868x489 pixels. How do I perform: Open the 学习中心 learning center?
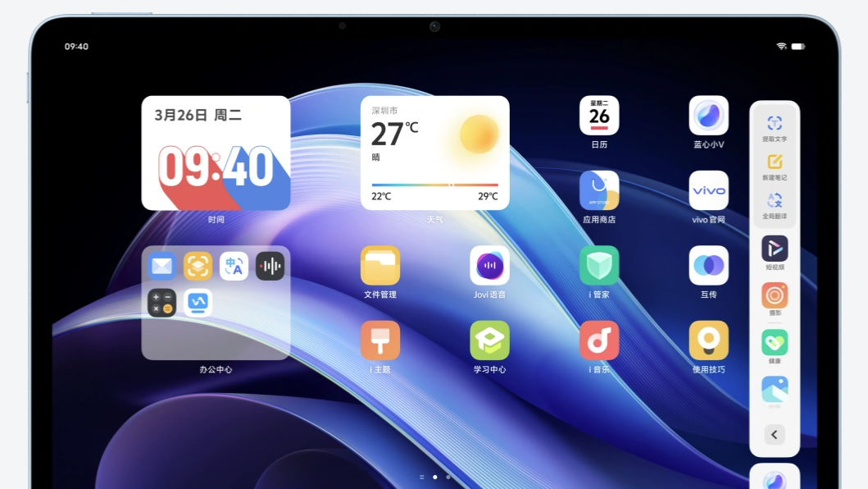tap(489, 340)
